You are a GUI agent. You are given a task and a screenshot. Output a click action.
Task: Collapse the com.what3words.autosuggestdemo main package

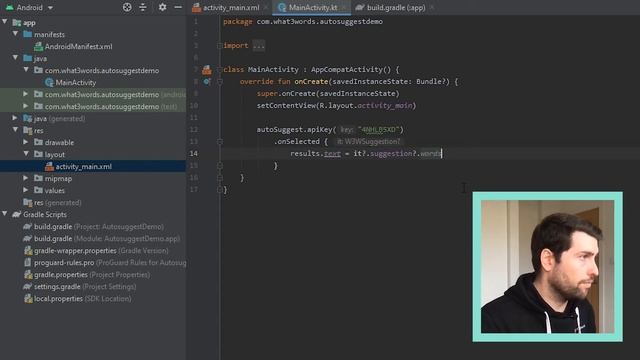click(26, 70)
